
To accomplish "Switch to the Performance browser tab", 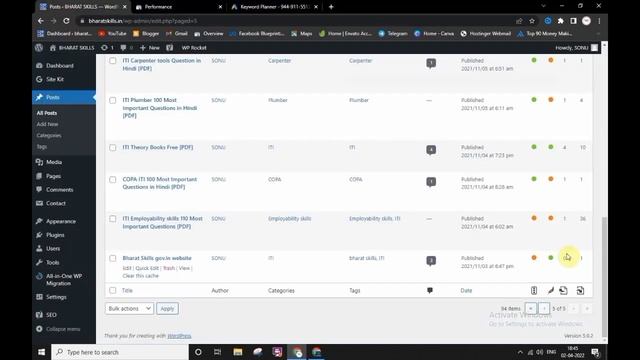I will coord(178,7).
